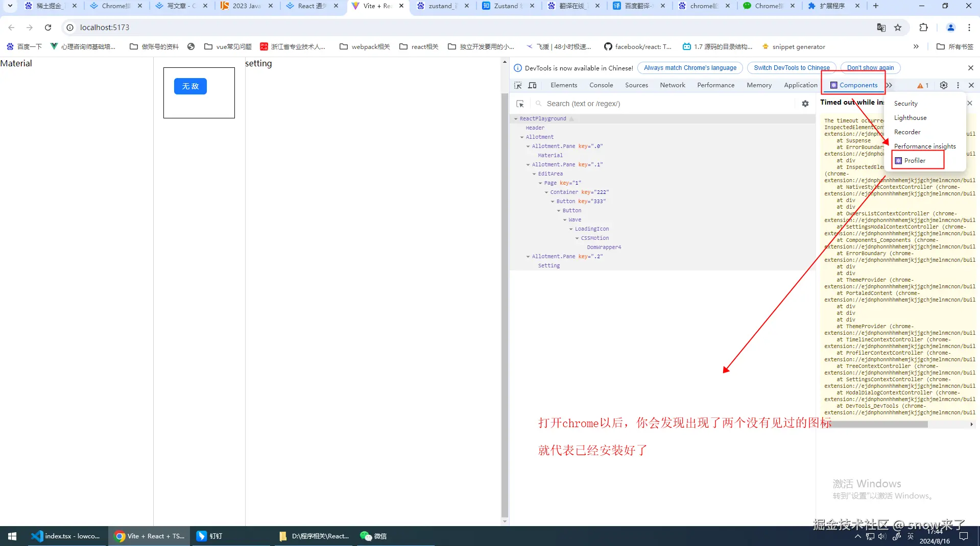Click the browser forward arrow
This screenshot has width=980, height=546.
[x=30, y=28]
